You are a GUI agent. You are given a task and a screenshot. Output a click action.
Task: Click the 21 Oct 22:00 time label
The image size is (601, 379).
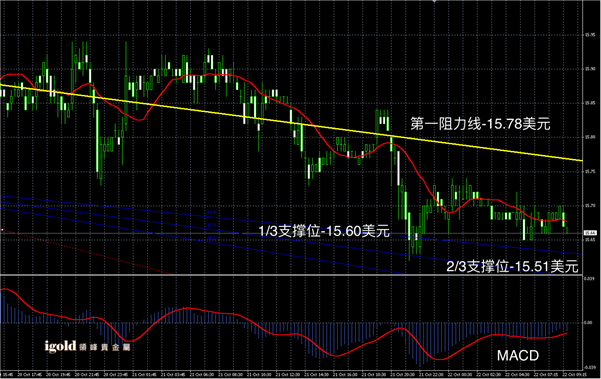click(x=432, y=374)
